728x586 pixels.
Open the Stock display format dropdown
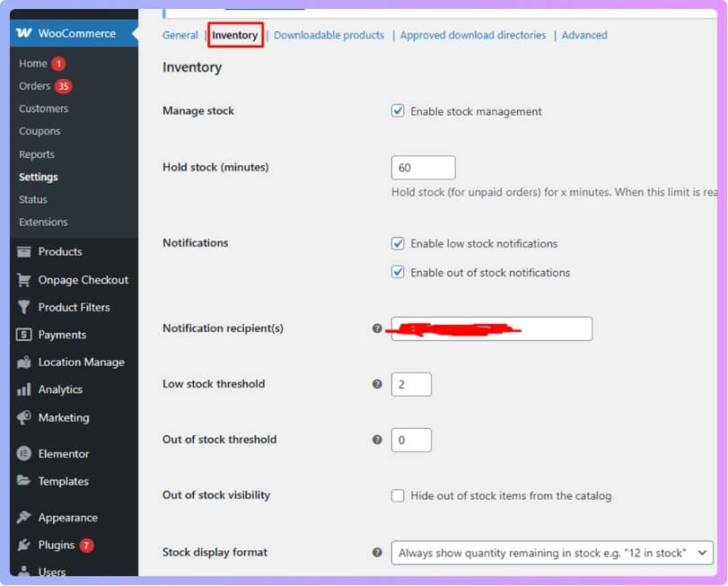[x=551, y=552]
